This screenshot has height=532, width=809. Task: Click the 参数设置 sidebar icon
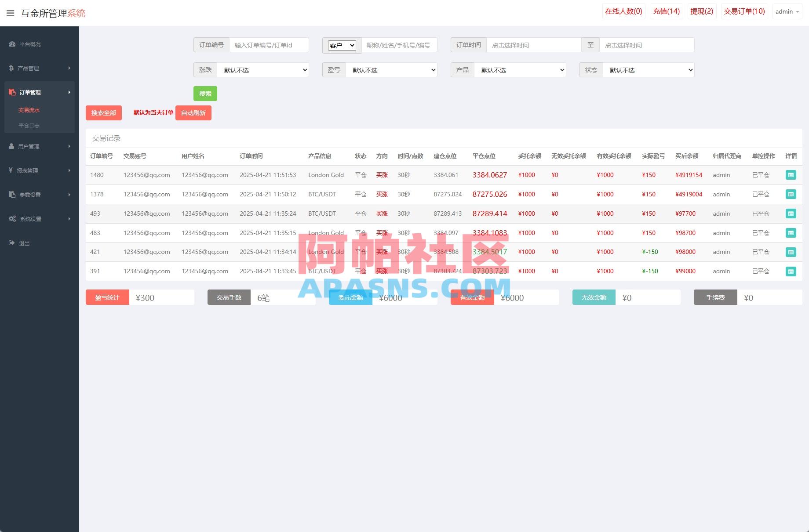11,195
